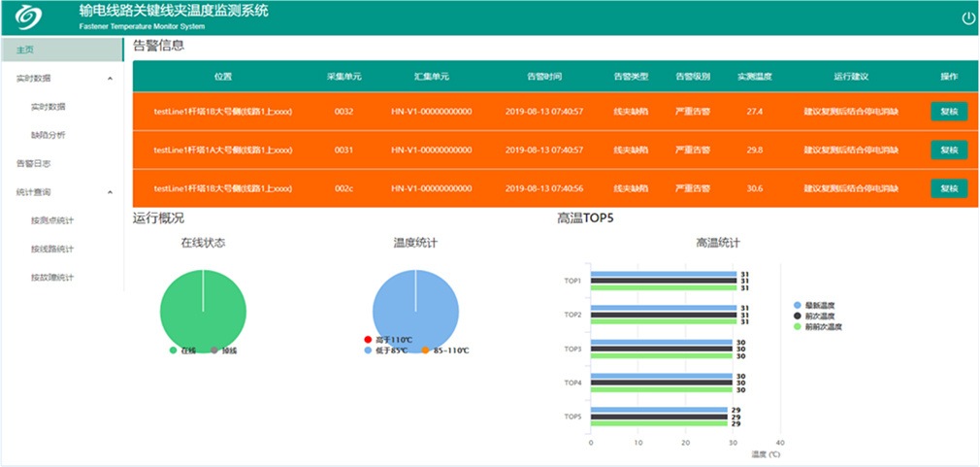The image size is (980, 467).
Task: Click 复核 button for unit 0032 alarm
Action: (948, 112)
